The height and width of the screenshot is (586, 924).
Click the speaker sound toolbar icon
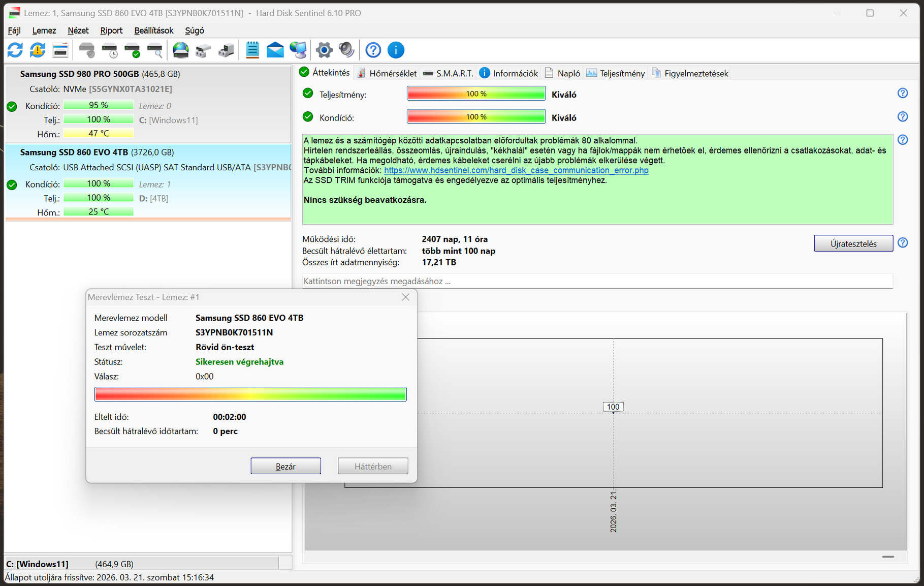coord(346,50)
